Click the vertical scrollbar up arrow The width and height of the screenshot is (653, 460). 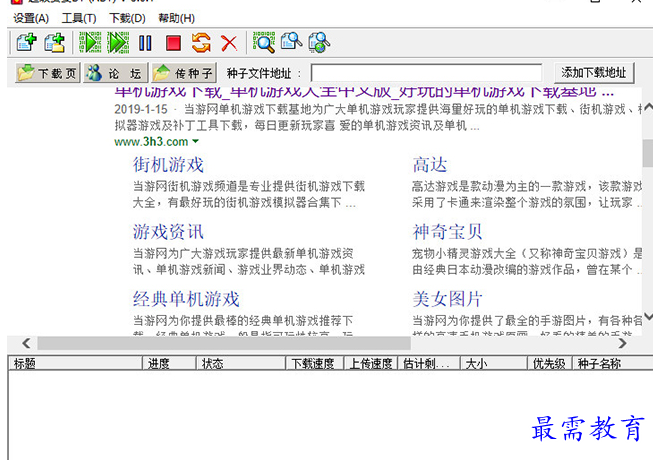click(x=648, y=108)
